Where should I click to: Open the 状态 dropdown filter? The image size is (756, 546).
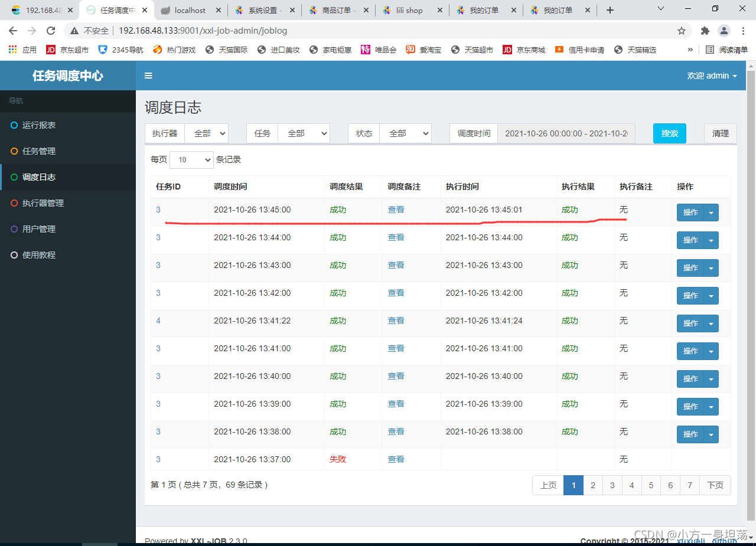click(405, 133)
